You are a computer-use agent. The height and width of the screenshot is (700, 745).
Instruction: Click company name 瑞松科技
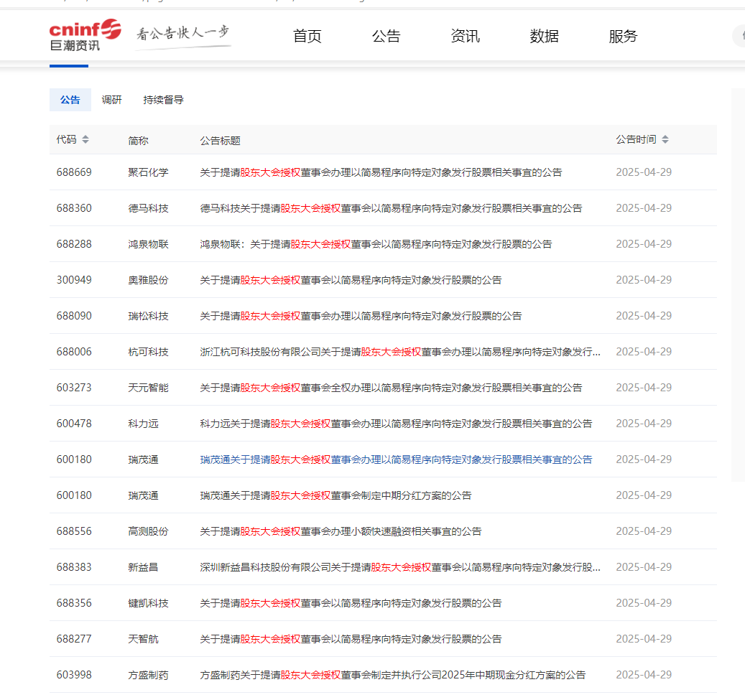[x=148, y=316]
